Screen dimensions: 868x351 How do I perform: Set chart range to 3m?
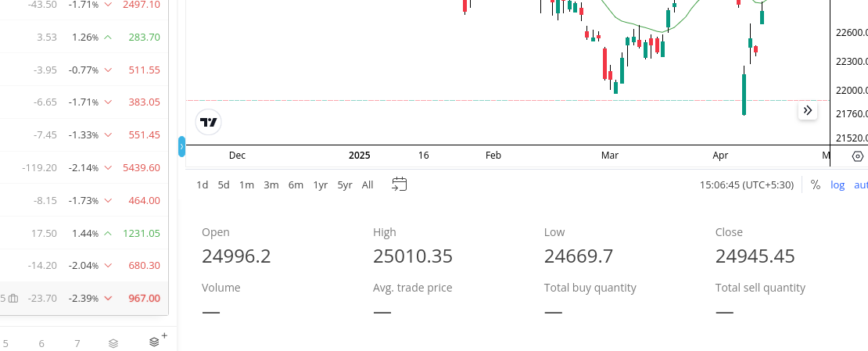coord(271,184)
